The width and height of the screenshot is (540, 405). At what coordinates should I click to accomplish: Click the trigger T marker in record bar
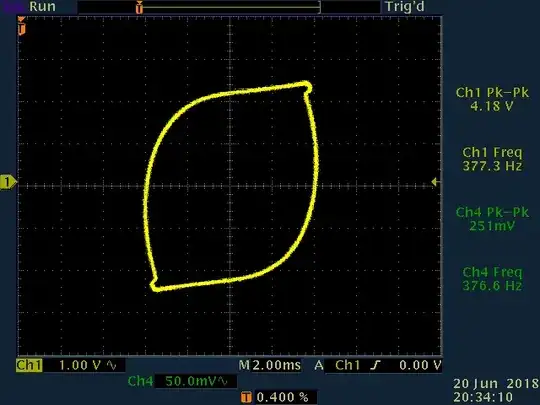139,8
